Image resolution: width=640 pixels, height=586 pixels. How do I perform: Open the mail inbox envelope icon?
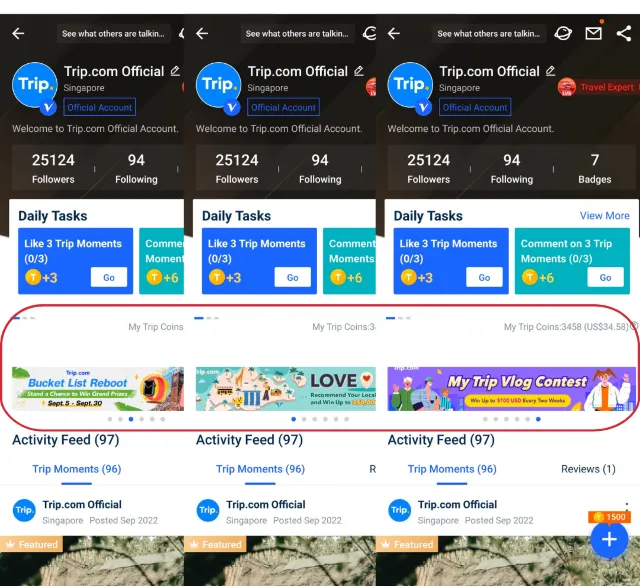coord(594,33)
